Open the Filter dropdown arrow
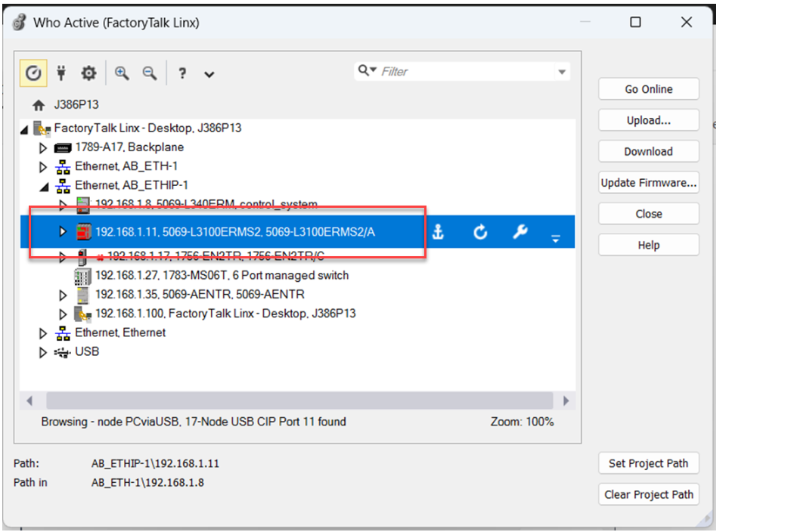The height and width of the screenshot is (532, 794). 562,70
